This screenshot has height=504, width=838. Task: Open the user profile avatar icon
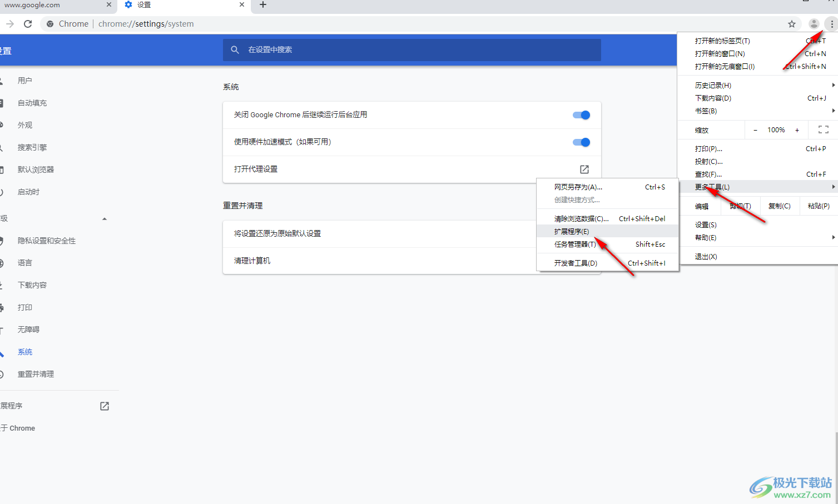(x=814, y=24)
